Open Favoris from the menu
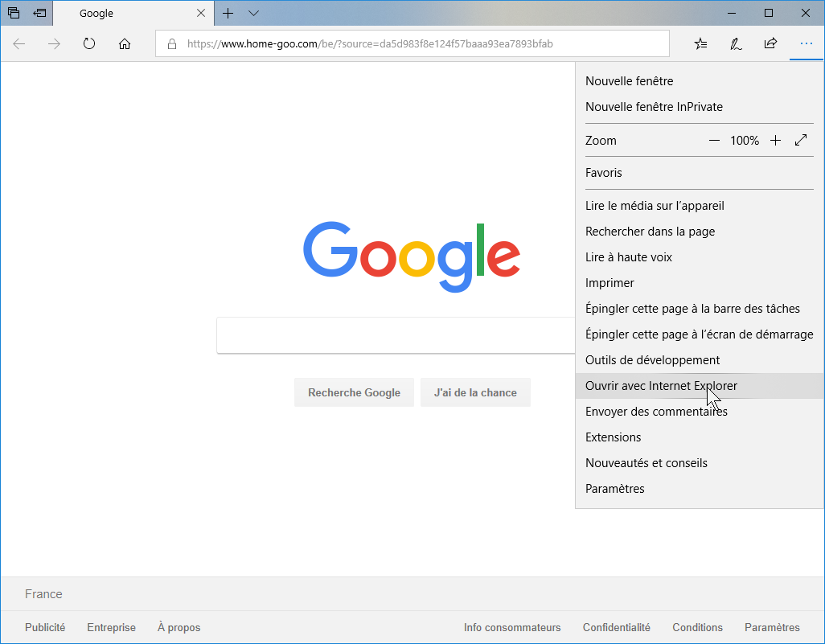 [700, 173]
